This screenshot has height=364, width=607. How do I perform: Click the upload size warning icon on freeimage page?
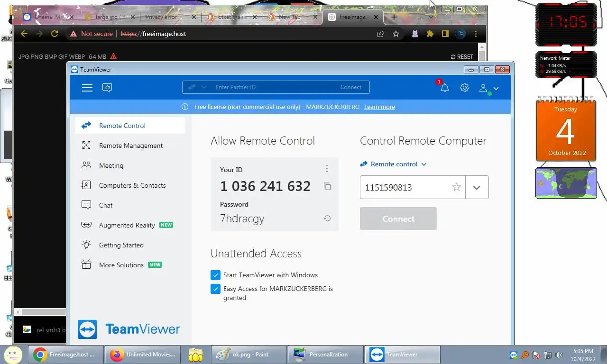click(x=113, y=56)
